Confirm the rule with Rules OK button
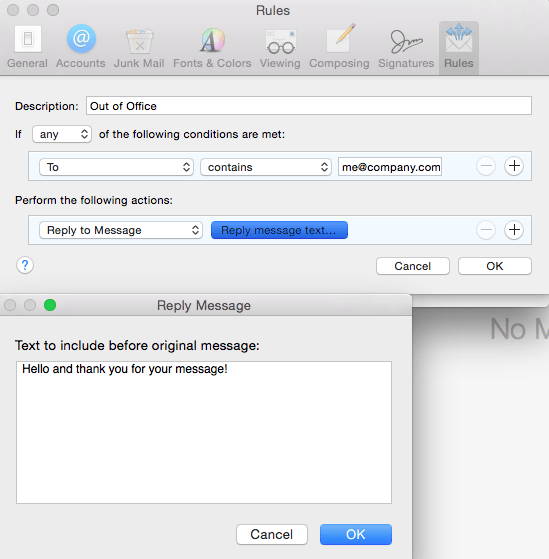Image resolution: width=549 pixels, height=559 pixels. click(x=494, y=266)
